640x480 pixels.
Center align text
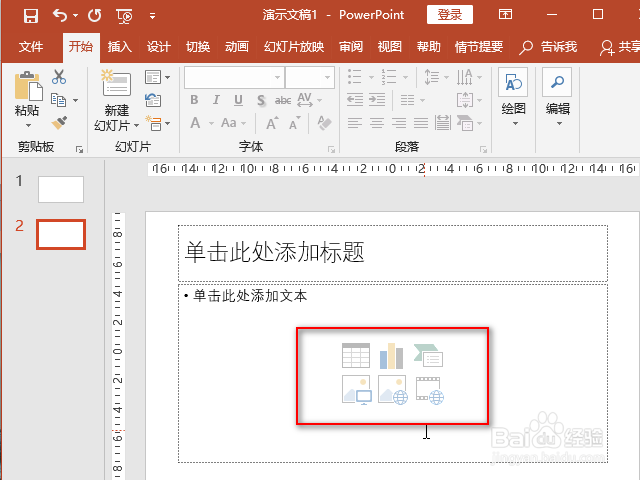pyautogui.click(x=377, y=123)
